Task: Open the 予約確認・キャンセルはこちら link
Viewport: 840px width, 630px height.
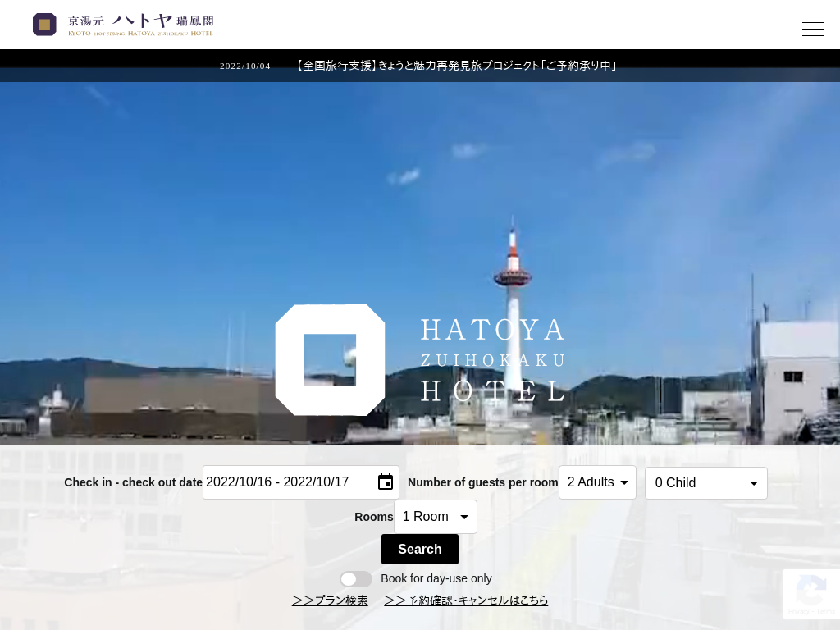Action: (466, 600)
